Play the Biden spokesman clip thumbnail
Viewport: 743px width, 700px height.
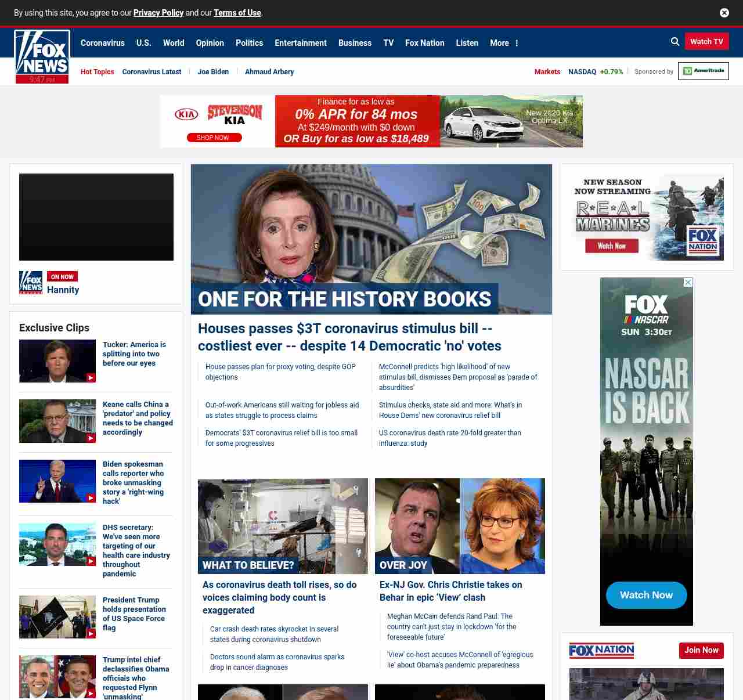pos(57,481)
